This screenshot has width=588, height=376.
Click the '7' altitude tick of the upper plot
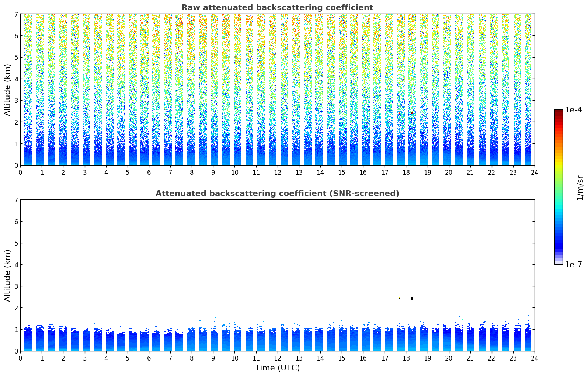click(x=16, y=14)
